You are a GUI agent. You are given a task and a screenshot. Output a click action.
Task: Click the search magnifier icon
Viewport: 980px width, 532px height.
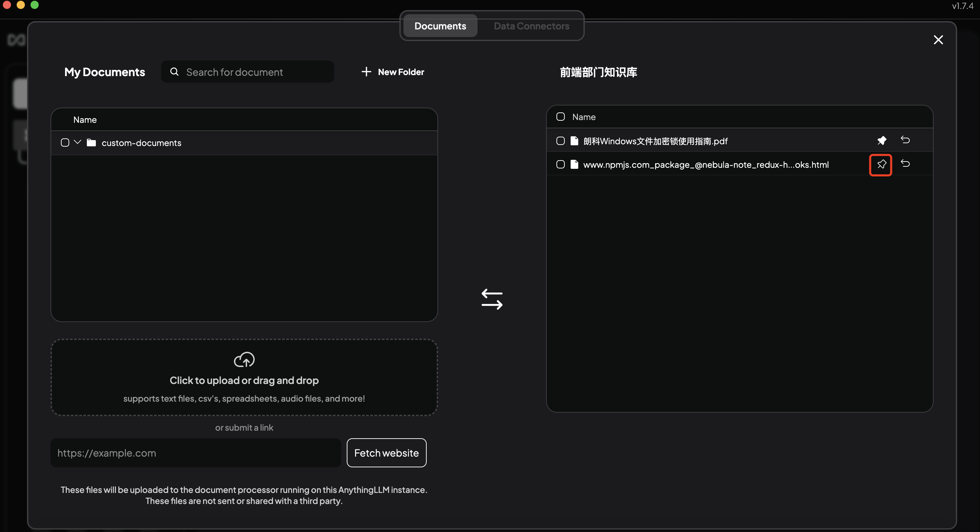click(174, 72)
